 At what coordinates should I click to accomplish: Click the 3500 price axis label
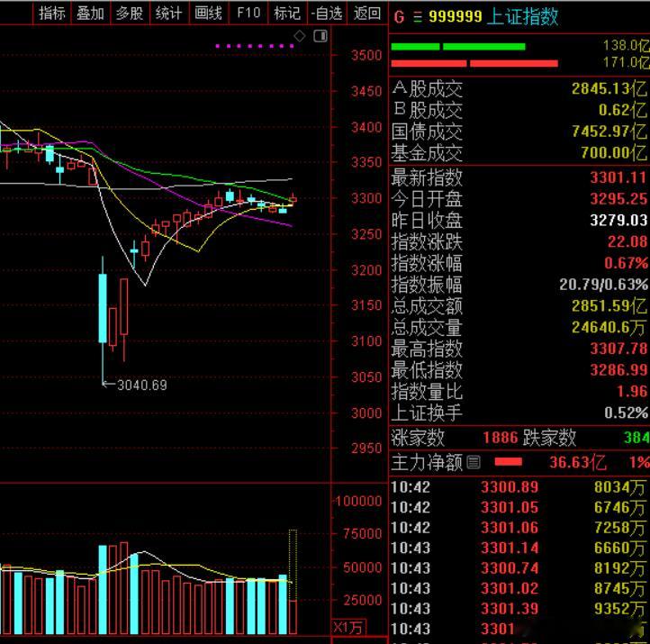366,56
